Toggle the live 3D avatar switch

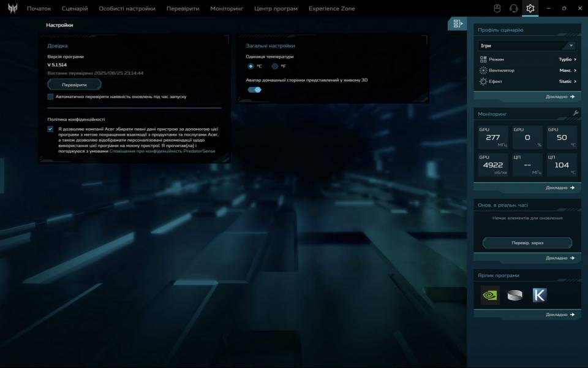click(254, 90)
